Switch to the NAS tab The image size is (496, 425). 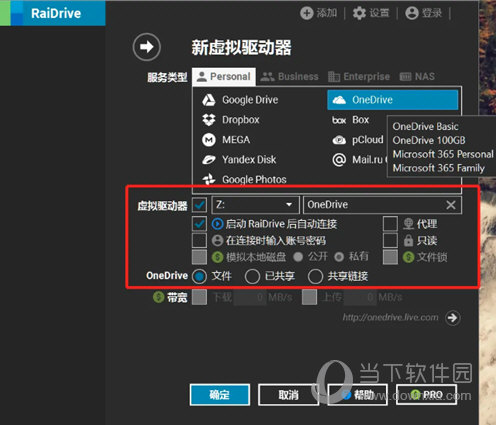pos(417,77)
